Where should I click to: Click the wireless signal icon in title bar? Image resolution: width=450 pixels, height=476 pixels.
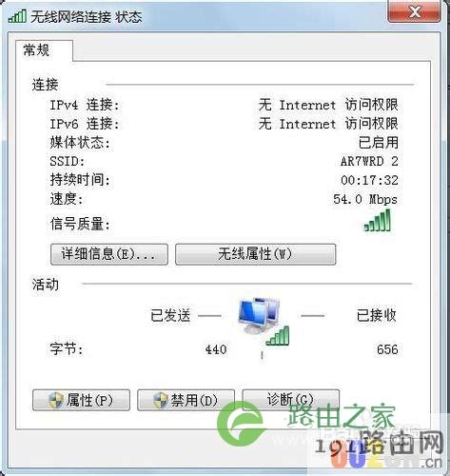coord(17,16)
